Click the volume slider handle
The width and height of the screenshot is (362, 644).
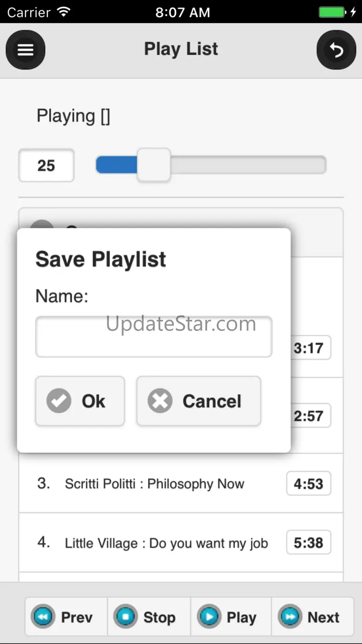(x=154, y=165)
